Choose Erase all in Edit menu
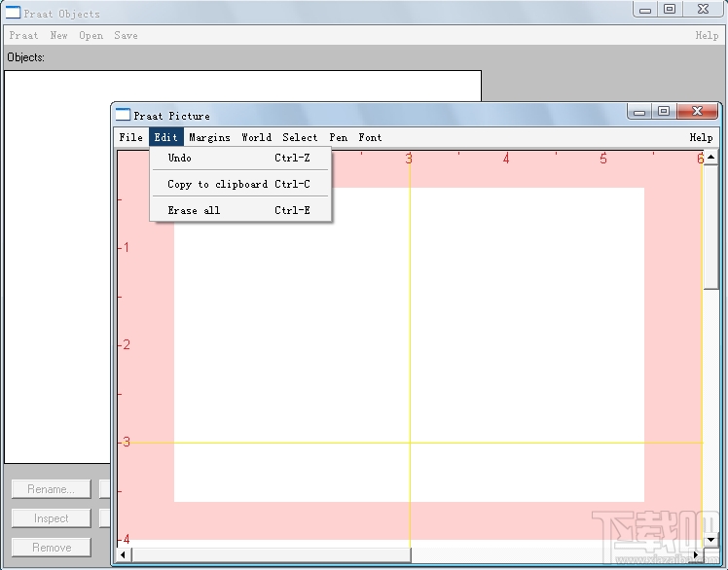This screenshot has width=728, height=570. click(x=240, y=210)
